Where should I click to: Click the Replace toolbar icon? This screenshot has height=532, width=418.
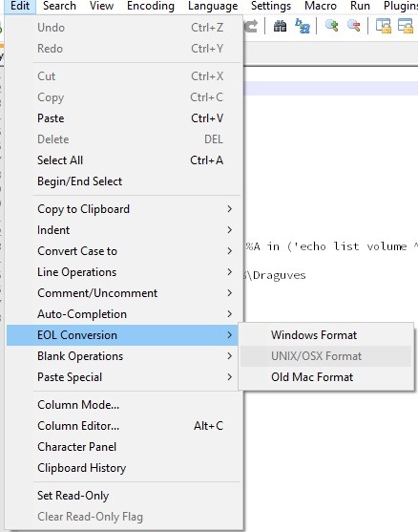[x=303, y=26]
